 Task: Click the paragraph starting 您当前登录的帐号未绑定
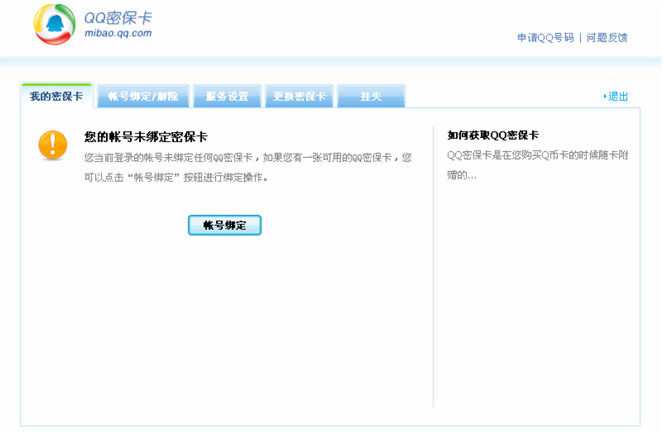click(248, 168)
